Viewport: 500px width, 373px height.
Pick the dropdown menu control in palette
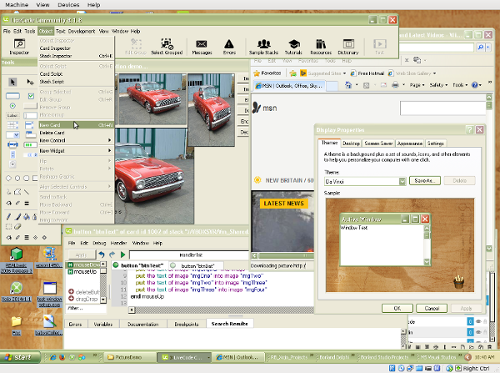click(x=13, y=135)
